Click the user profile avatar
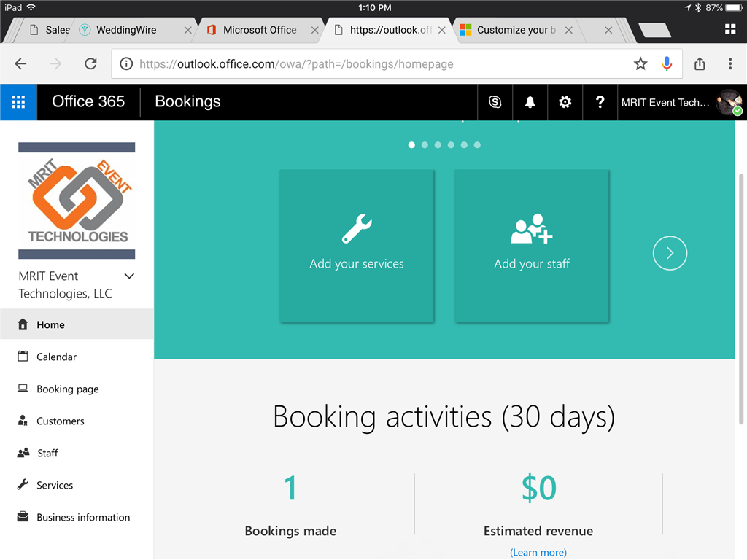 pyautogui.click(x=729, y=102)
